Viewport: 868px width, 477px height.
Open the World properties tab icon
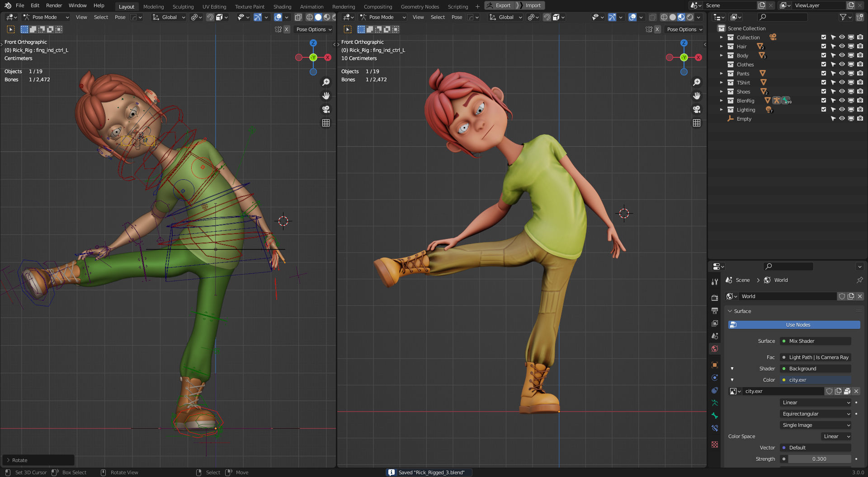(714, 349)
